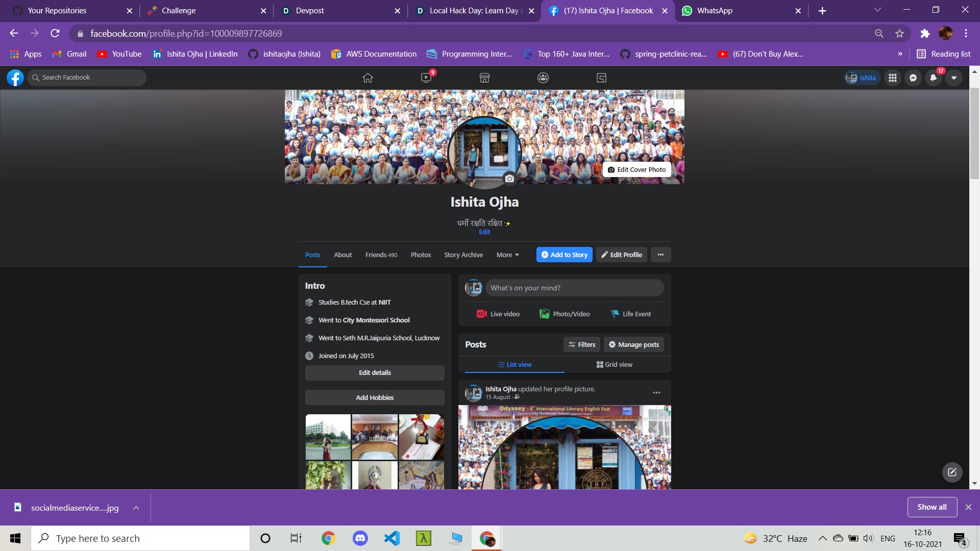Open the Groups icon in navbar
This screenshot has width=980, height=551.
[x=543, y=78]
